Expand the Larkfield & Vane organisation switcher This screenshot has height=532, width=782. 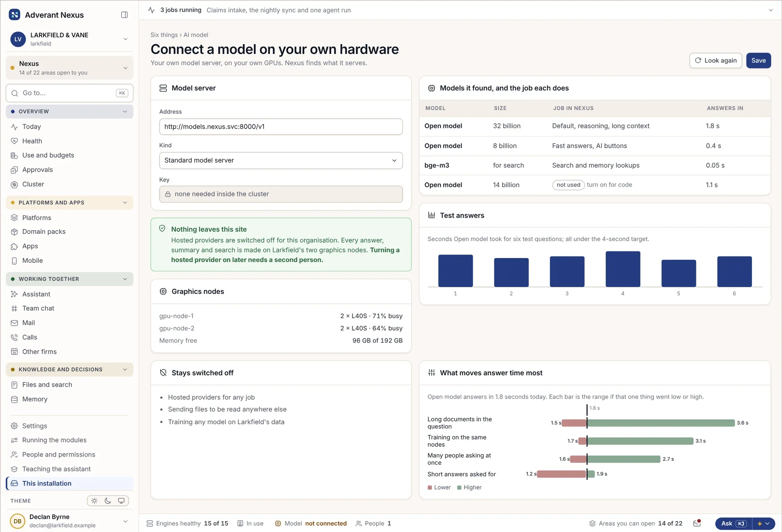point(70,39)
